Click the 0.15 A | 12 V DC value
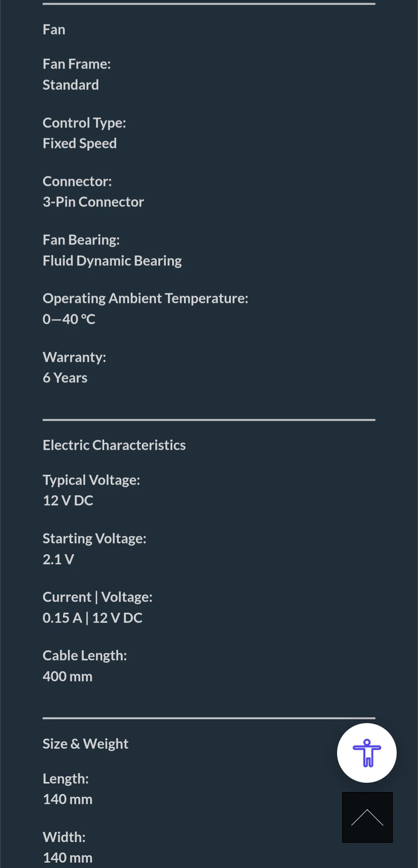 click(x=92, y=618)
